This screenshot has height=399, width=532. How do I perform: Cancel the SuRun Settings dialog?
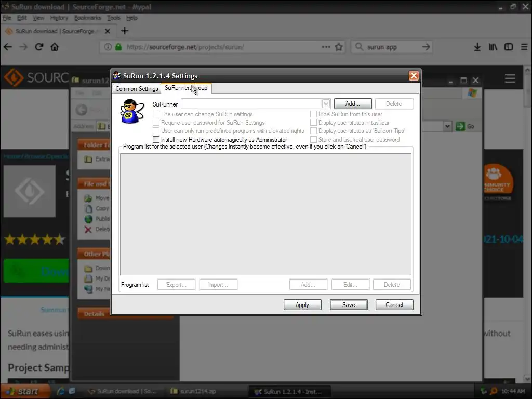tap(394, 304)
